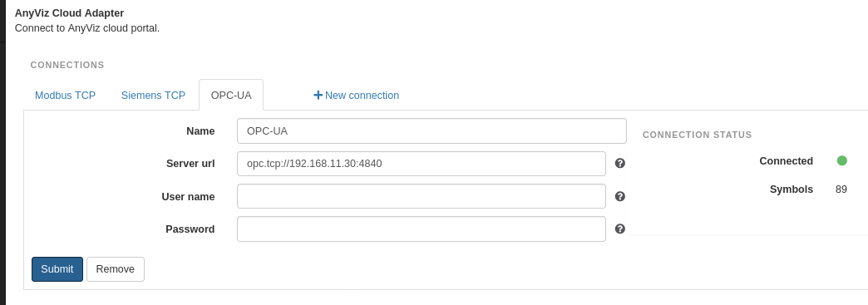Open the Server url help icon
868x305 pixels.
tap(620, 163)
